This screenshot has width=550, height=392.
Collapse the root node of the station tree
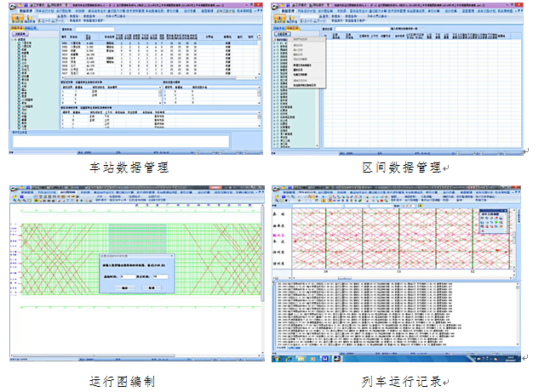click(13, 38)
